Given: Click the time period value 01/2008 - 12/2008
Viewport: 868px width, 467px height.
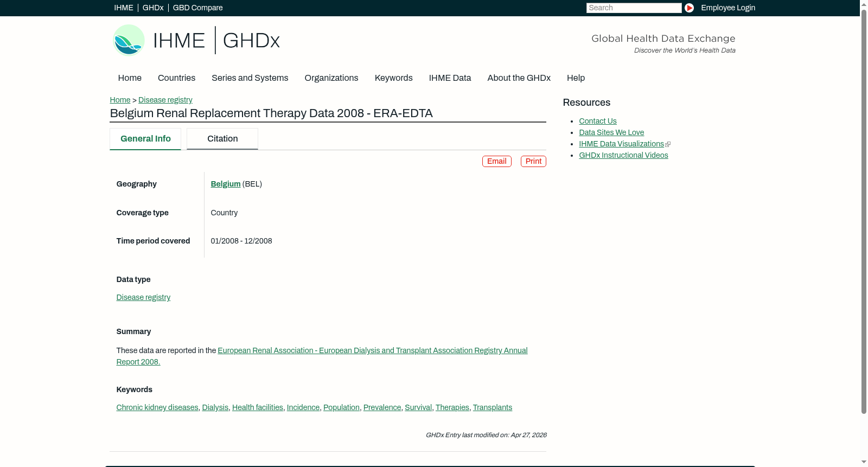Looking at the screenshot, I should pos(241,241).
